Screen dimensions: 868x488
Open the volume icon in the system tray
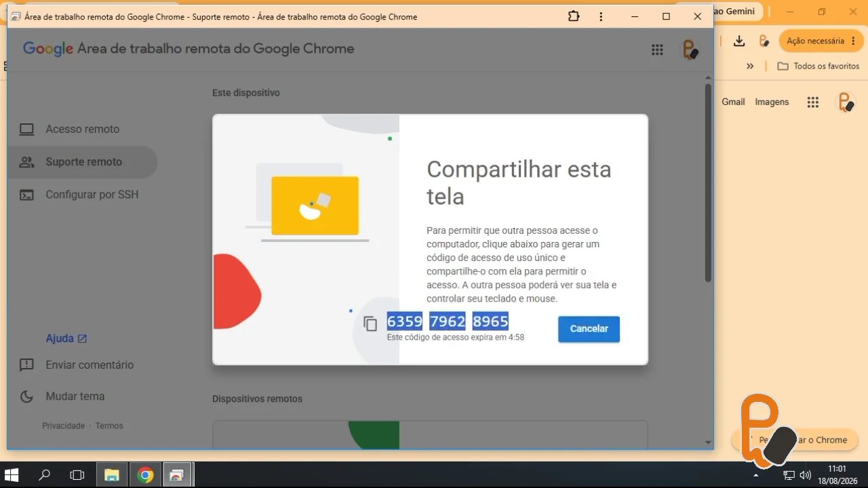806,475
